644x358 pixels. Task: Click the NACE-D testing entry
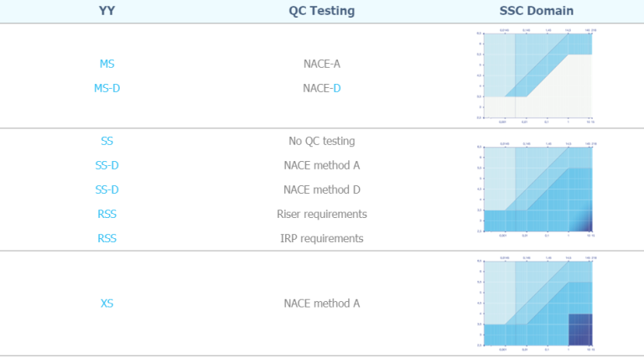[322, 88]
